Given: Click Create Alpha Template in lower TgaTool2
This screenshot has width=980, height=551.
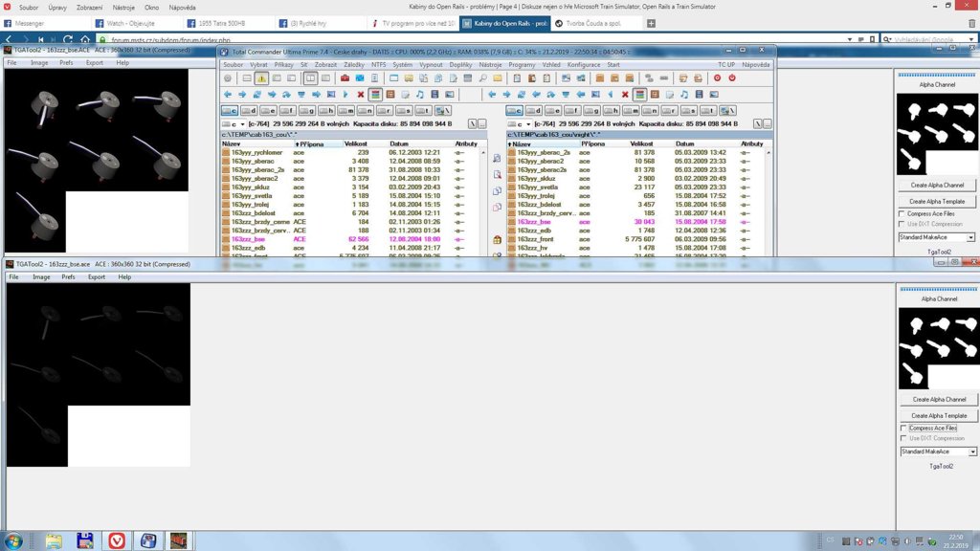Looking at the screenshot, I should click(x=938, y=415).
